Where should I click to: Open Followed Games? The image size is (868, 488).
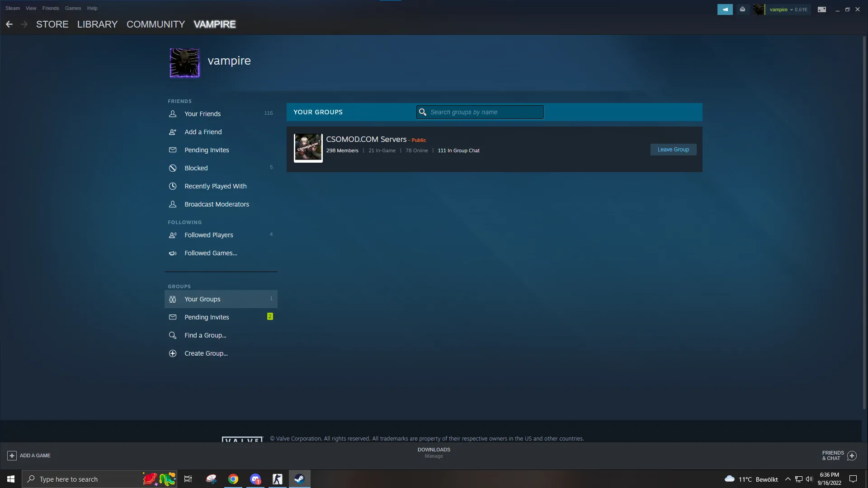click(221, 253)
